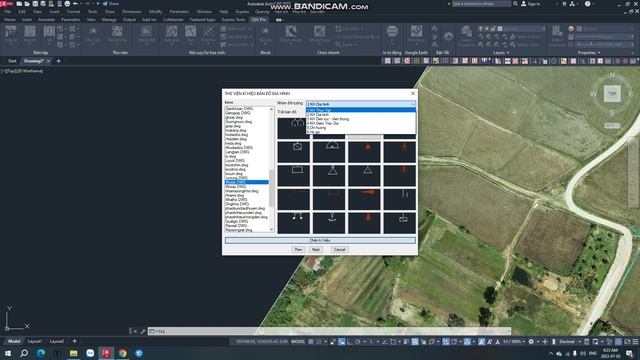640x360 pixels.
Task: Click the Share button in the title bar
Action: 111,4
